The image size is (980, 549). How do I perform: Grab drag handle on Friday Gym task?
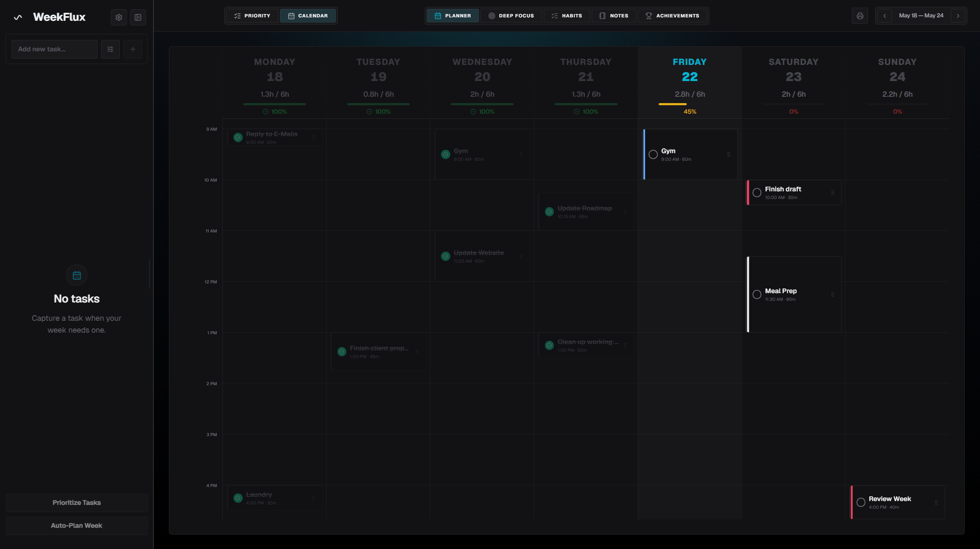[729, 154]
